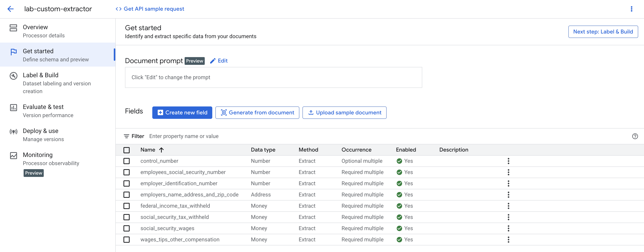Screen dimensions: 644x252
Task: Click the Description column header
Action: tap(454, 150)
